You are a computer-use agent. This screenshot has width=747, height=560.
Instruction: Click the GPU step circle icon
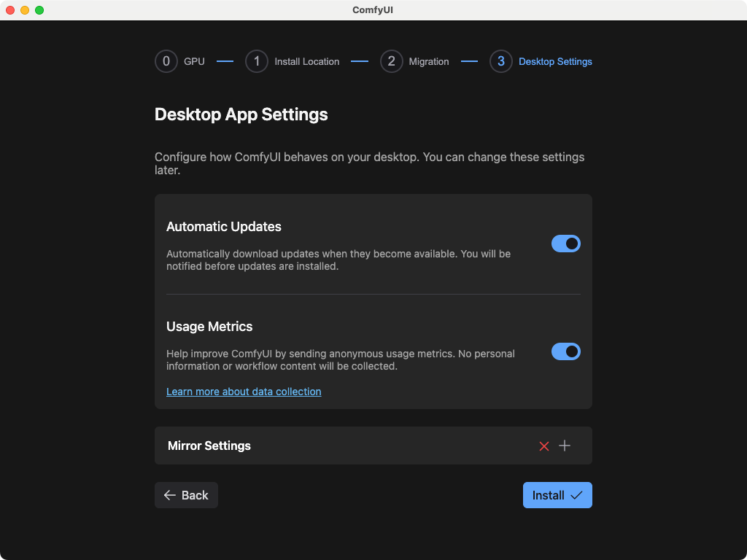(x=166, y=61)
